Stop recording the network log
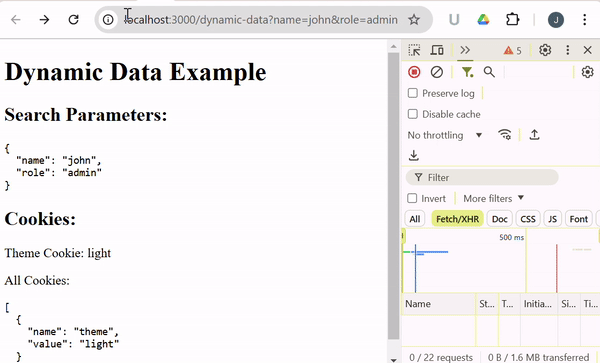Viewport: 600px width, 363px height. coord(414,72)
